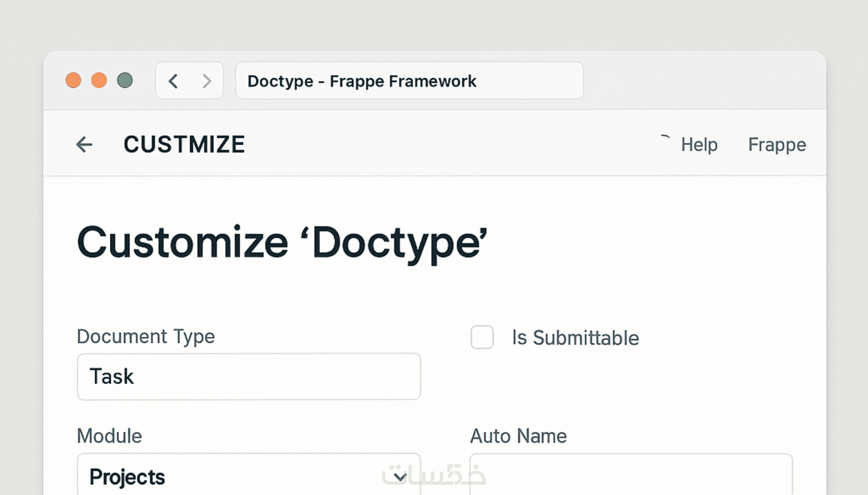Click into the Auto Name input field
The image size is (868, 495).
tap(631, 476)
